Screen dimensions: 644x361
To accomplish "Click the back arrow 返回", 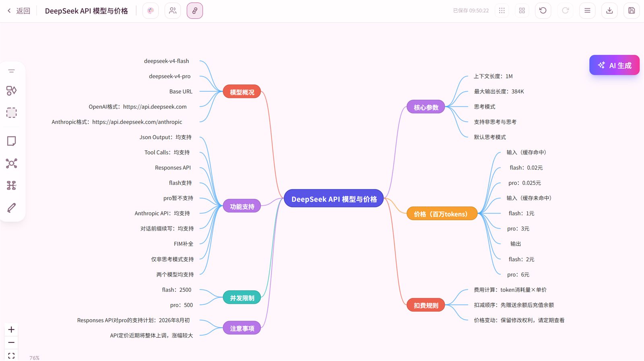I will 19,11.
